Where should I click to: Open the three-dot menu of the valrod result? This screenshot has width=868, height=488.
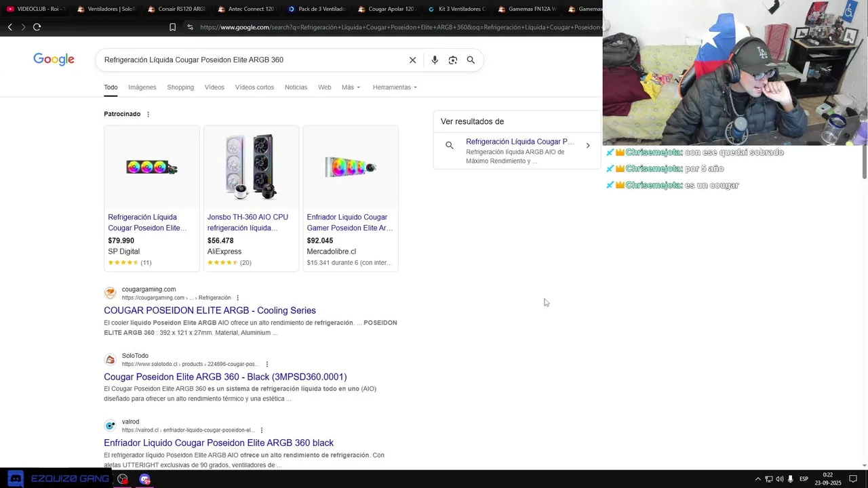click(x=262, y=430)
